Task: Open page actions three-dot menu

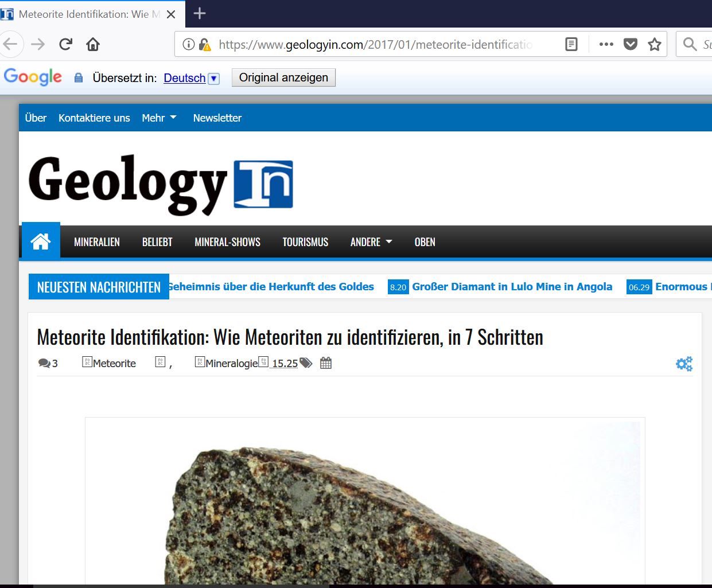Action: 606,44
